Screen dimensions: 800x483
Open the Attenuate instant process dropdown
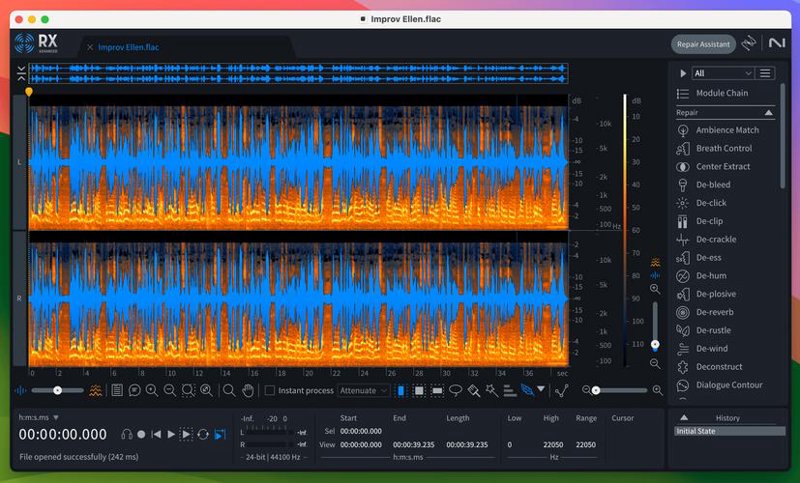(x=363, y=391)
